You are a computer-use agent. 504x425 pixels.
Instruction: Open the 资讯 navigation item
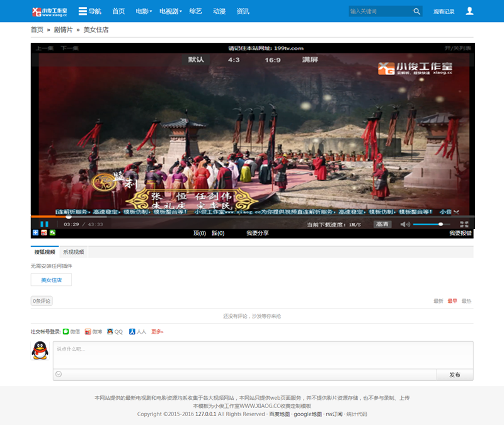(x=243, y=11)
